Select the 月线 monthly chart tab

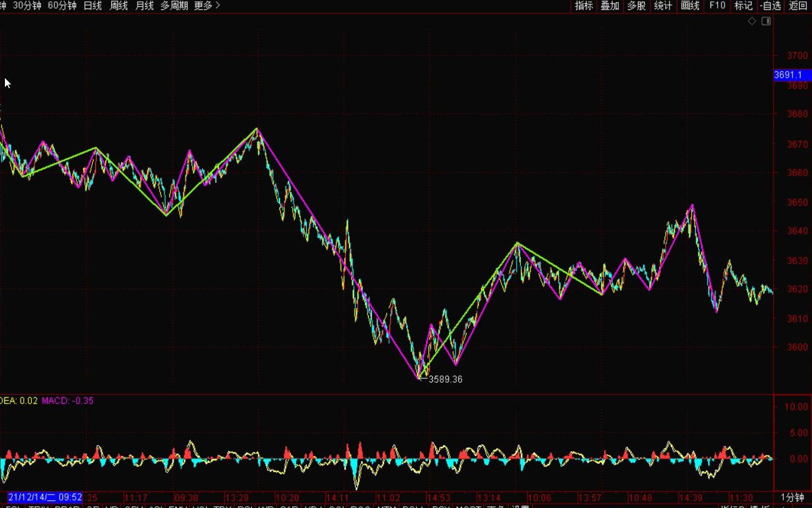click(144, 6)
